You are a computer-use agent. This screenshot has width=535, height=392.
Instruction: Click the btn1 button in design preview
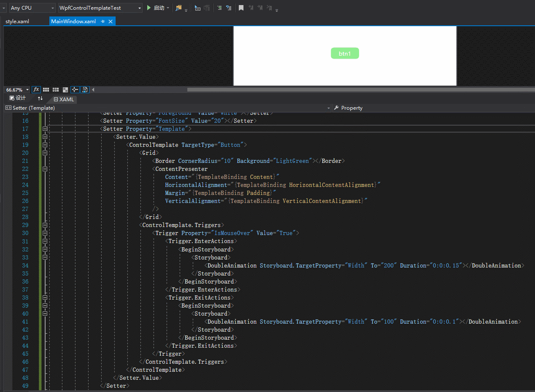pos(345,54)
